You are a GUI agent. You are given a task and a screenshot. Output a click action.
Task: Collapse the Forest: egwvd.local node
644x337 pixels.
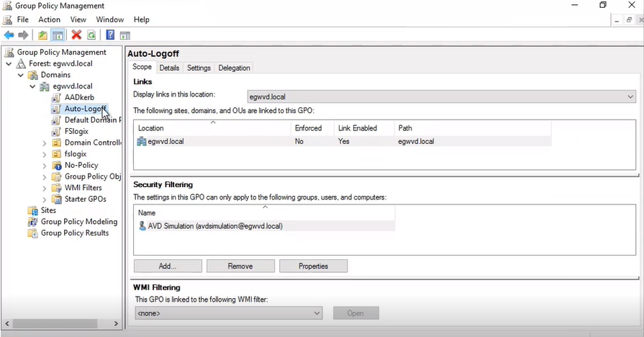[x=9, y=63]
